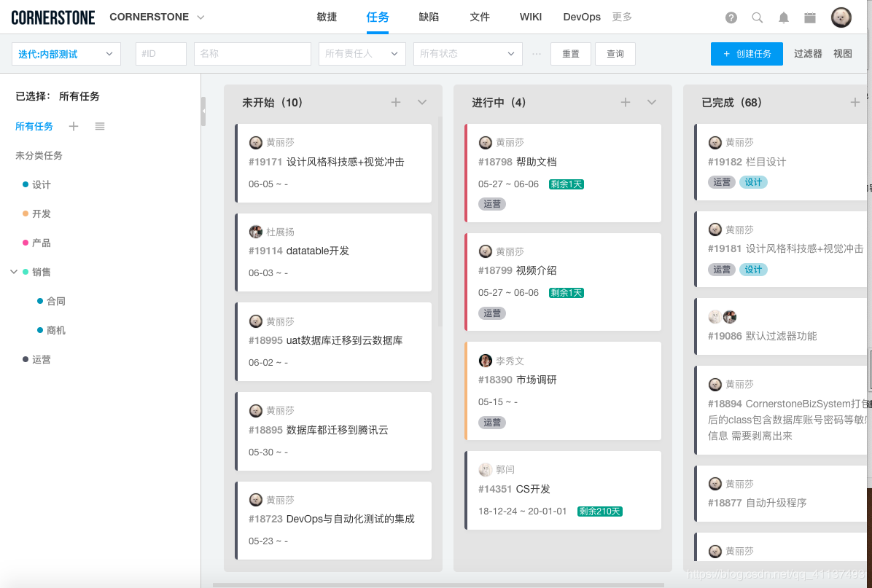This screenshot has height=588, width=872.
Task: Click the horizontal scrollbar at bottom
Action: pyautogui.click(x=438, y=584)
